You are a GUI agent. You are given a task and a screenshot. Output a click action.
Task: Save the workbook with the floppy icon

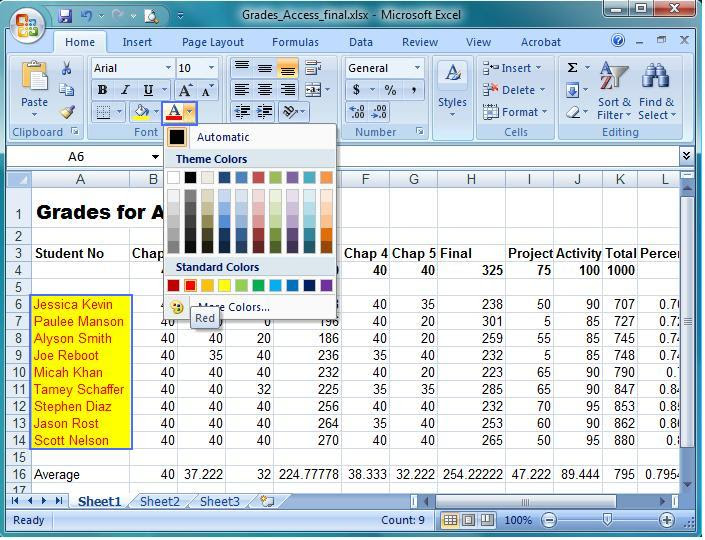pos(65,16)
